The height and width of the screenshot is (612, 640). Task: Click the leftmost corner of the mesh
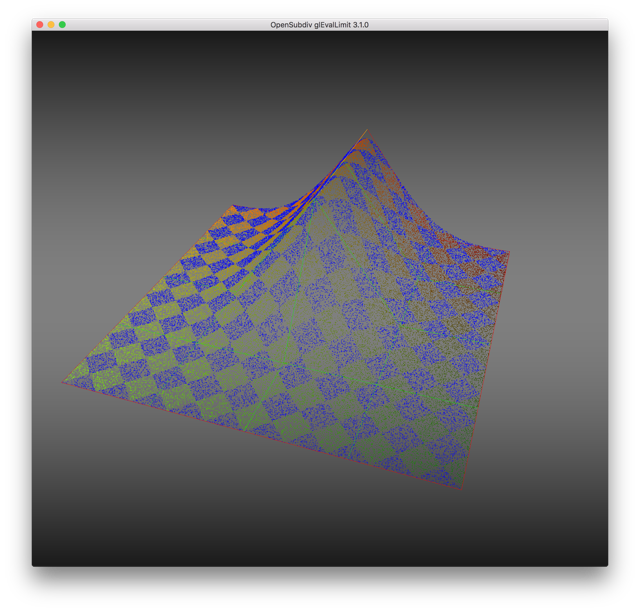coord(62,380)
